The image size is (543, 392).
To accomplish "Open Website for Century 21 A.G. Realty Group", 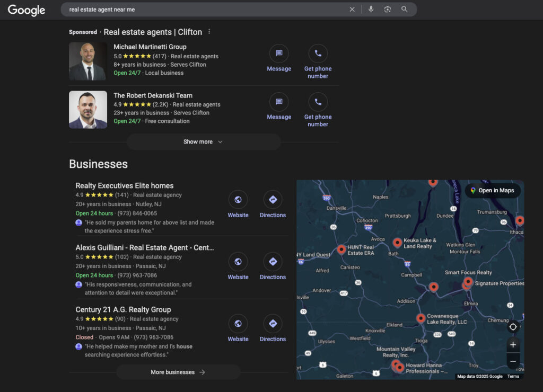I will (x=238, y=328).
